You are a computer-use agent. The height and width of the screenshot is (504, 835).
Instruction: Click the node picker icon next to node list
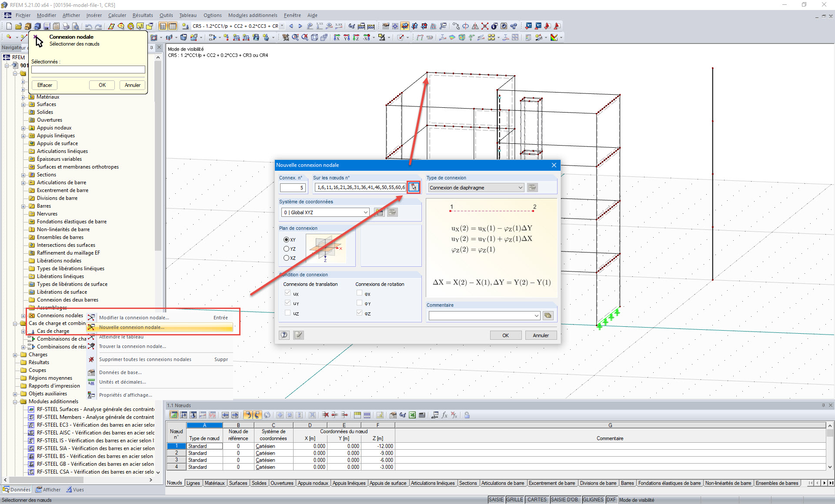point(414,187)
